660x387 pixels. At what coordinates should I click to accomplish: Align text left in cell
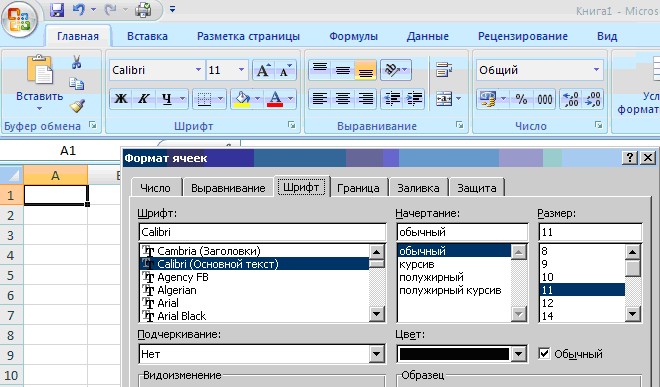pos(320,99)
